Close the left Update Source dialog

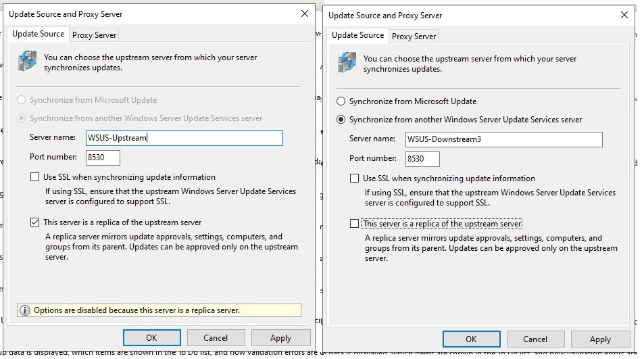click(304, 14)
